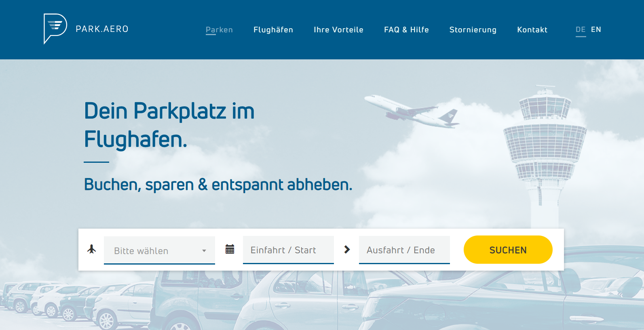Viewport: 644px width, 330px height.
Task: Click the flying airplane in background image
Action: click(x=412, y=110)
